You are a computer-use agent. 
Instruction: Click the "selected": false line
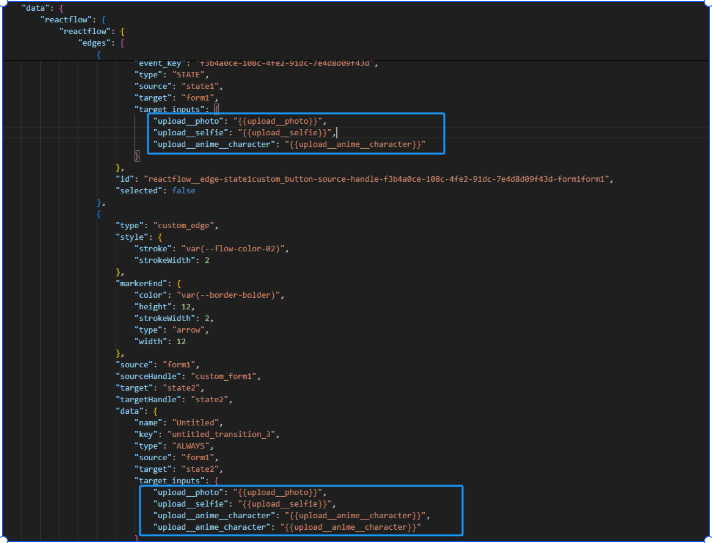point(155,191)
